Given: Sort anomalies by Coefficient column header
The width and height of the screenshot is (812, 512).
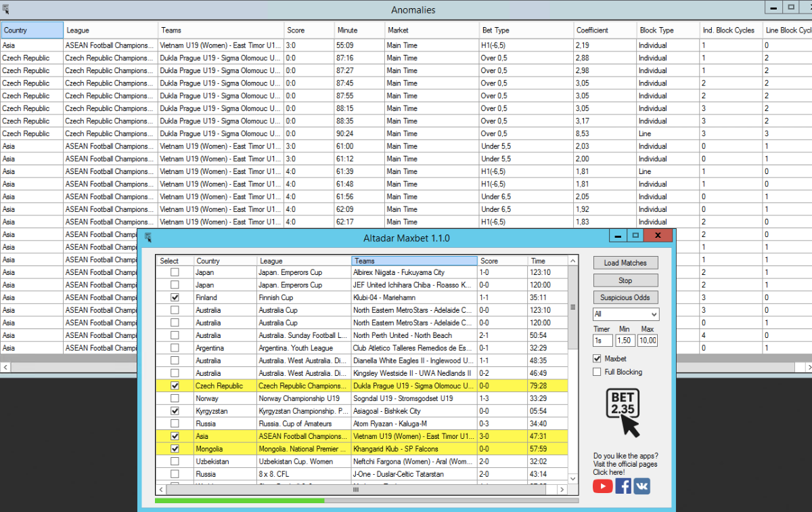Looking at the screenshot, I should [604, 30].
